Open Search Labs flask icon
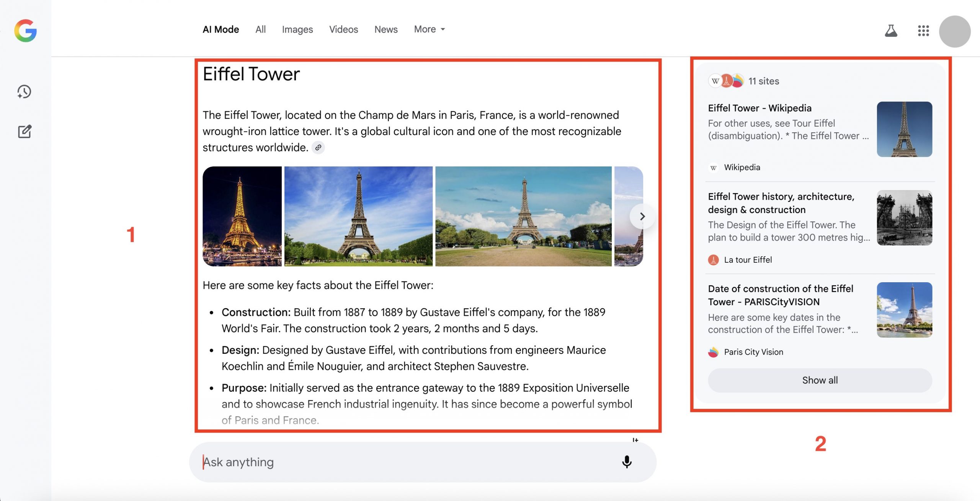 click(x=891, y=31)
